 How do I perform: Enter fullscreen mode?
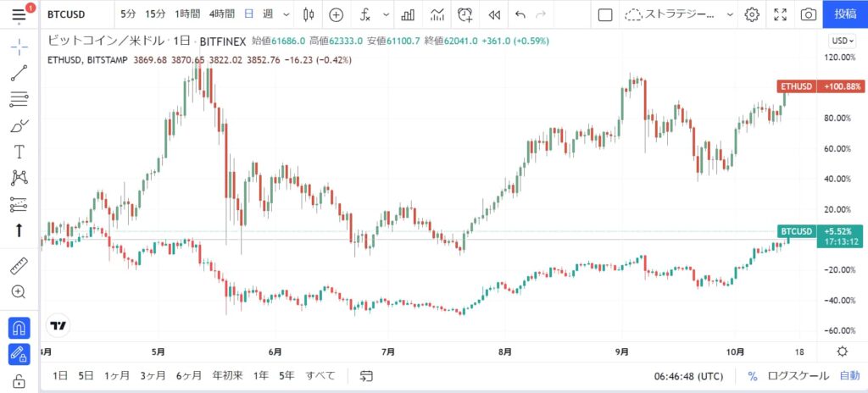pyautogui.click(x=781, y=14)
